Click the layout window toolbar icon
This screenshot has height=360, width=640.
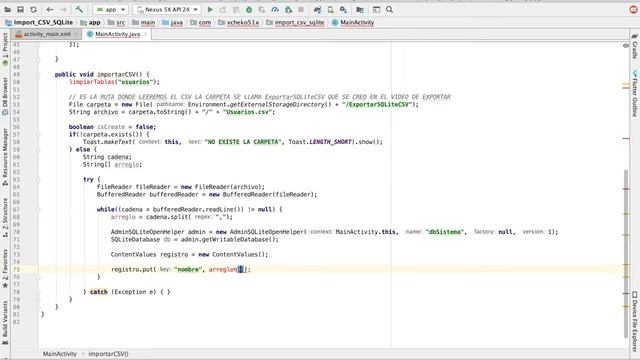(x=376, y=9)
